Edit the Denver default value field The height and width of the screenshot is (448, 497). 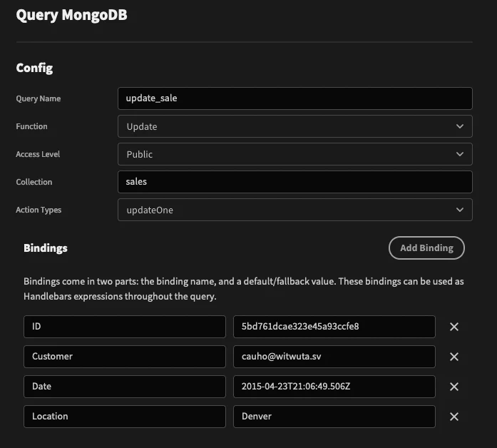[334, 417]
